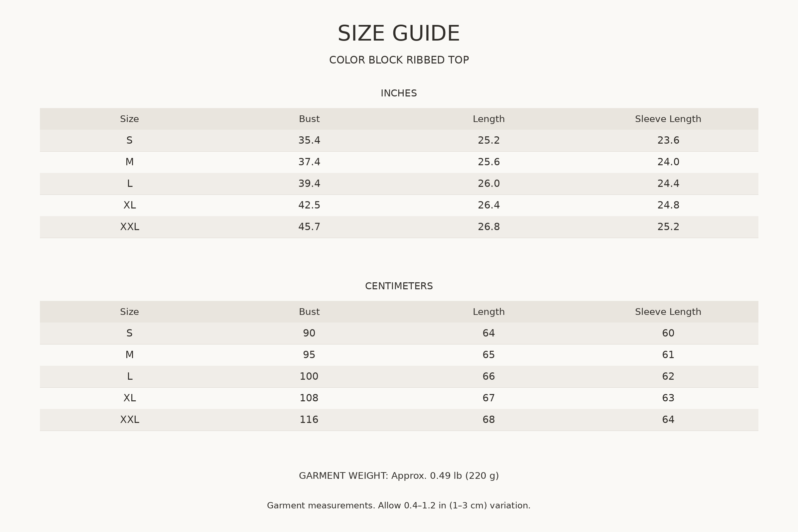Click Sleeve Length header in inches table
Viewport: 798px width, 532px height.
point(668,119)
